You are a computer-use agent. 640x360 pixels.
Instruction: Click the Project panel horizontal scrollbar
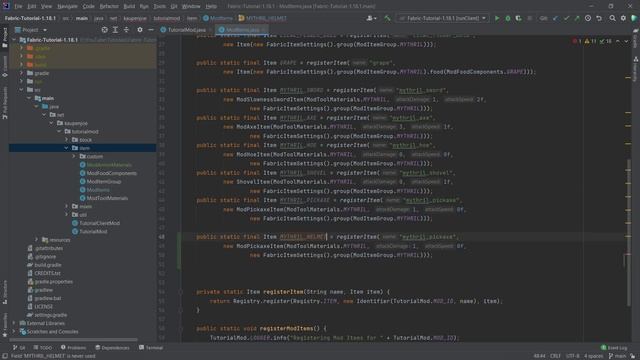point(73,339)
